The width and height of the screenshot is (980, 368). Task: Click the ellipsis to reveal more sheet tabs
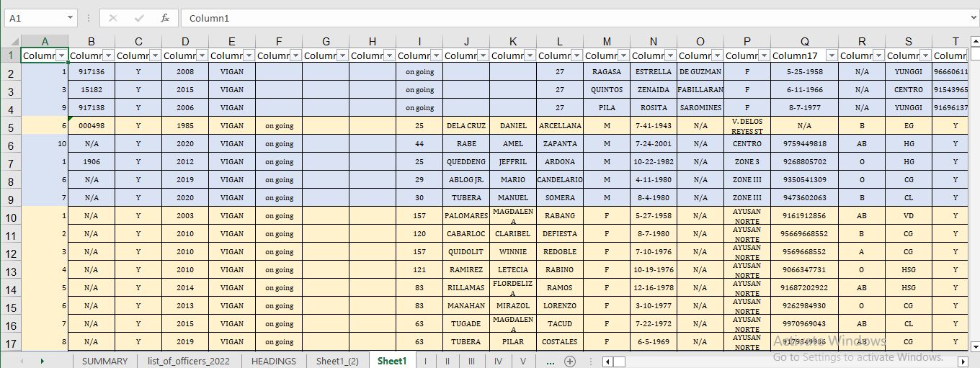pos(551,361)
